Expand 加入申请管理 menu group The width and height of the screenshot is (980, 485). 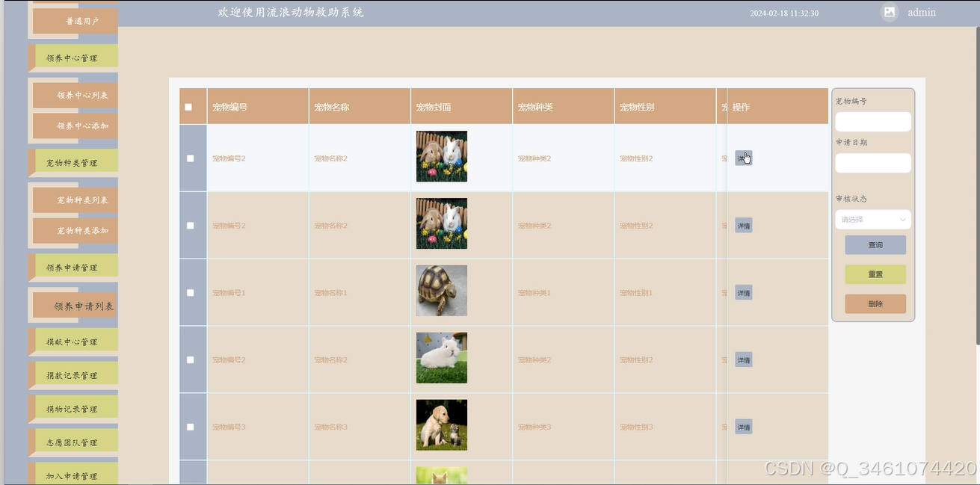(x=73, y=475)
